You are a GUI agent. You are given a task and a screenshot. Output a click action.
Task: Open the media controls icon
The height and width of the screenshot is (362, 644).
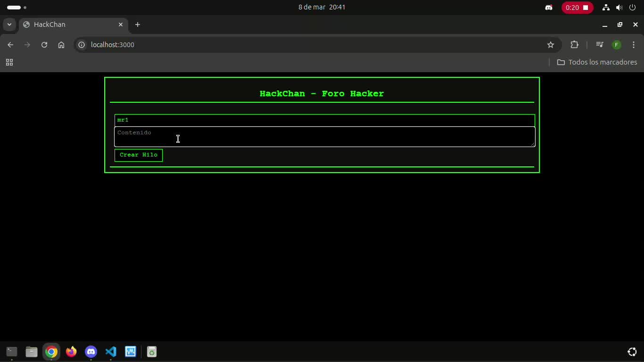point(600,45)
